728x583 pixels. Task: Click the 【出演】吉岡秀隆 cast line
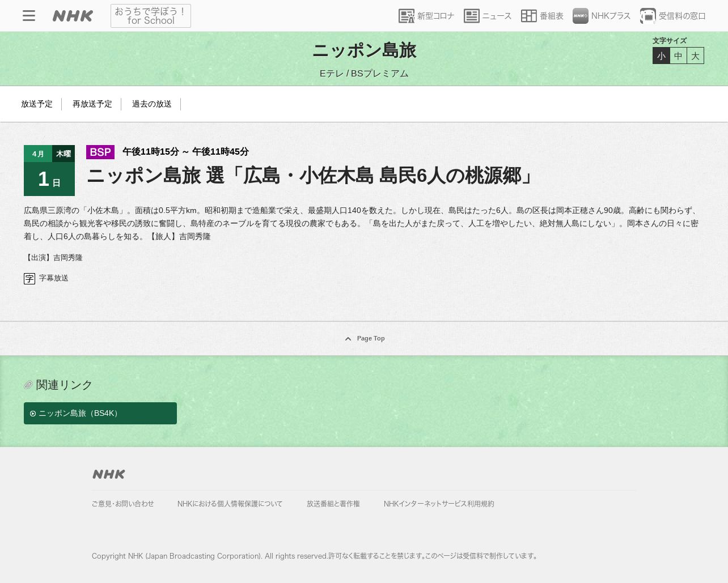pos(53,258)
